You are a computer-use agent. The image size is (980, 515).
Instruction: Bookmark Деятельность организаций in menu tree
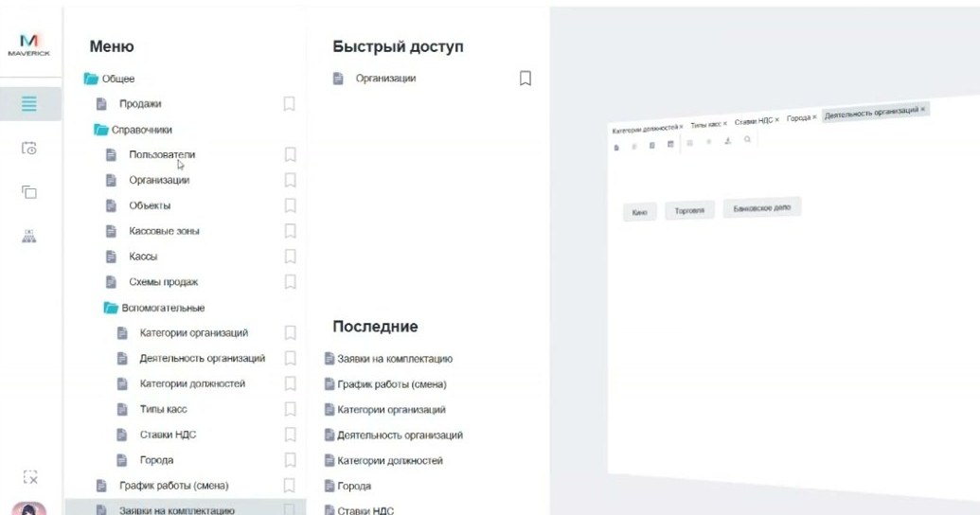290,359
